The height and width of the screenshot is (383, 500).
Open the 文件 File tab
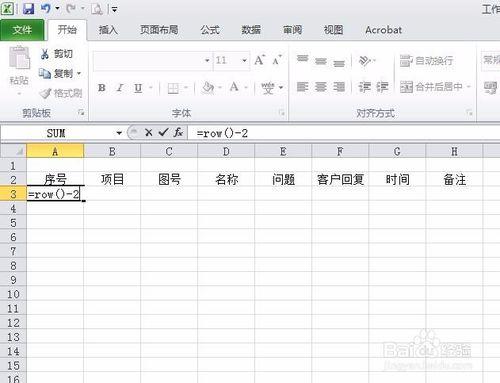tap(22, 30)
